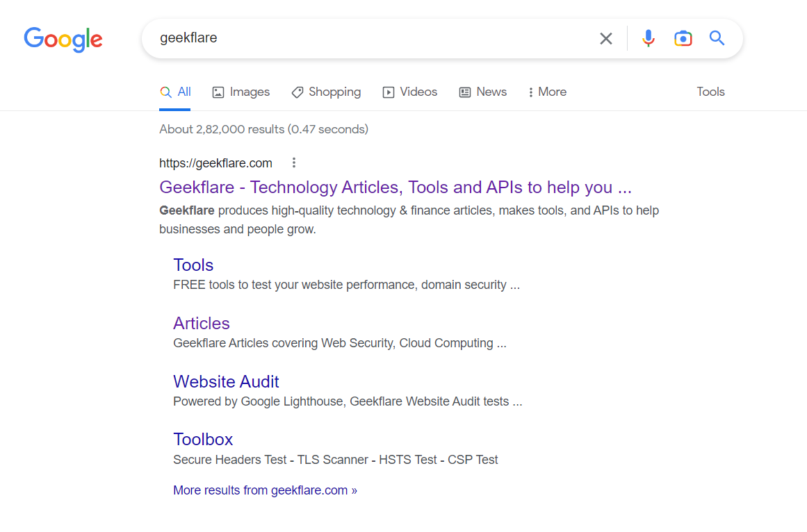Image resolution: width=807 pixels, height=532 pixels.
Task: Select the All results tab
Action: 175,92
